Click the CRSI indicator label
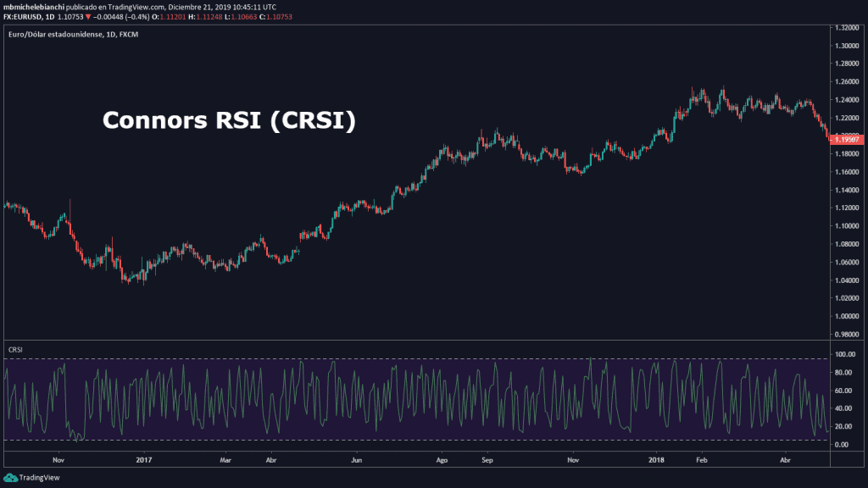Image resolution: width=868 pixels, height=488 pixels. click(x=15, y=349)
